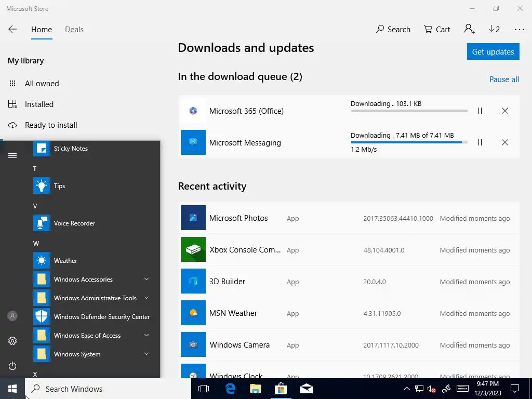The height and width of the screenshot is (399, 532).
Task: Open the downloads indicator showing 2
Action: 494,30
